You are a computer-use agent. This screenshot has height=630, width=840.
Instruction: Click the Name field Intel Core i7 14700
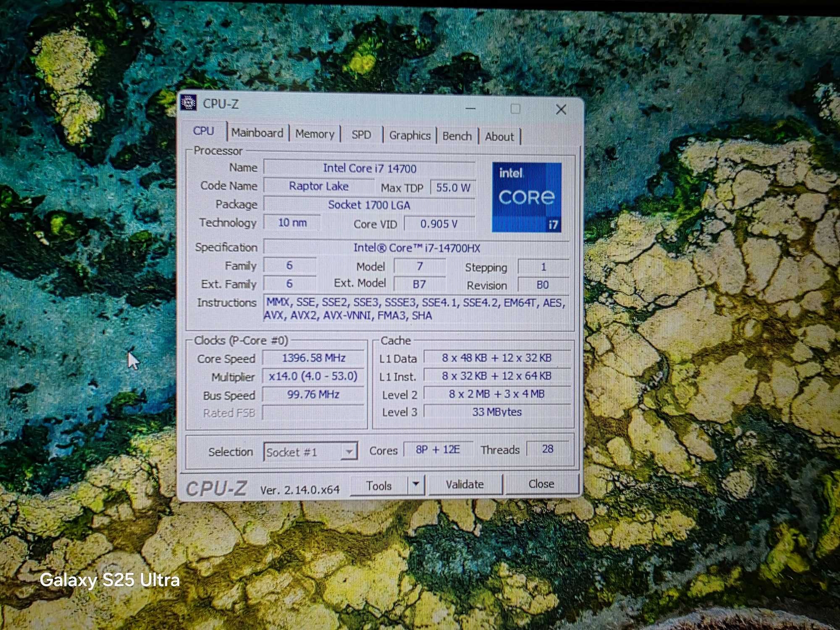[x=369, y=168]
